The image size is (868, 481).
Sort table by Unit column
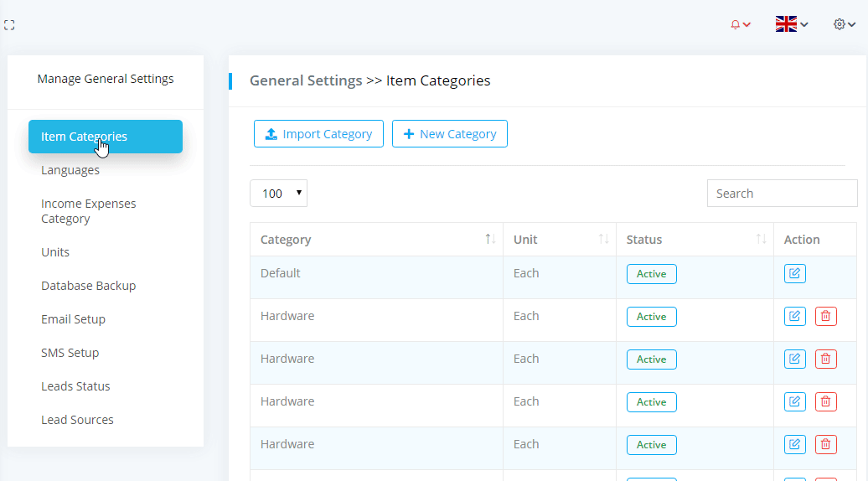(603, 240)
